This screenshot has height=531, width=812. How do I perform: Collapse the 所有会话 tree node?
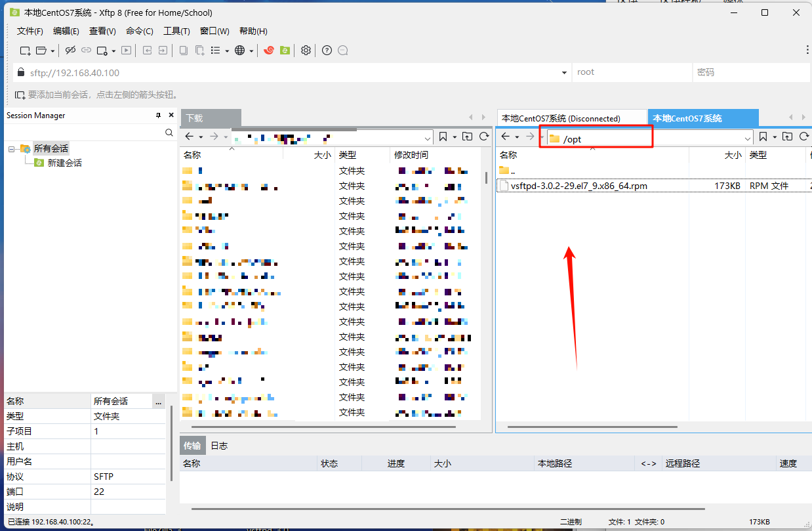click(11, 148)
